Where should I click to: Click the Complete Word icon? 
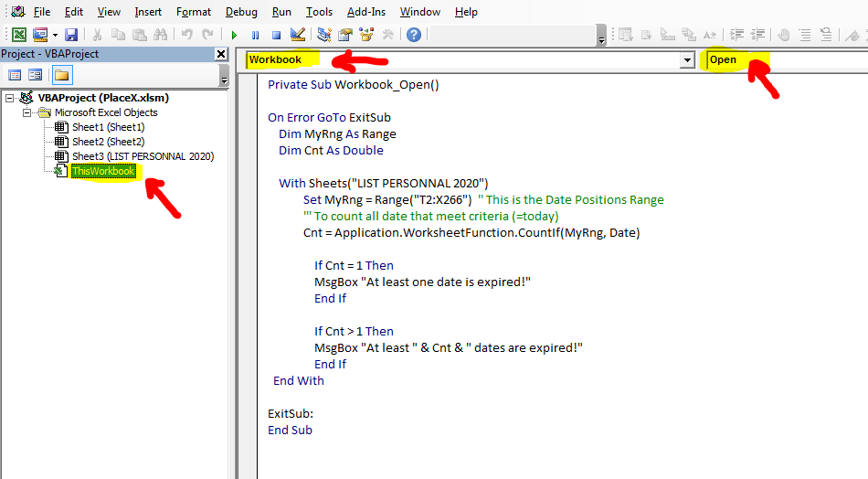click(710, 35)
